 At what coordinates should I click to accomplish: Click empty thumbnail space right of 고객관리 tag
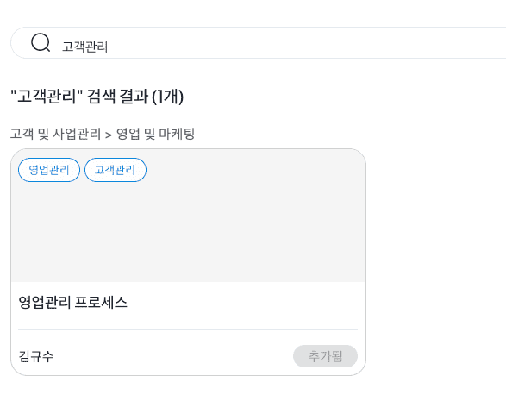pyautogui.click(x=255, y=170)
